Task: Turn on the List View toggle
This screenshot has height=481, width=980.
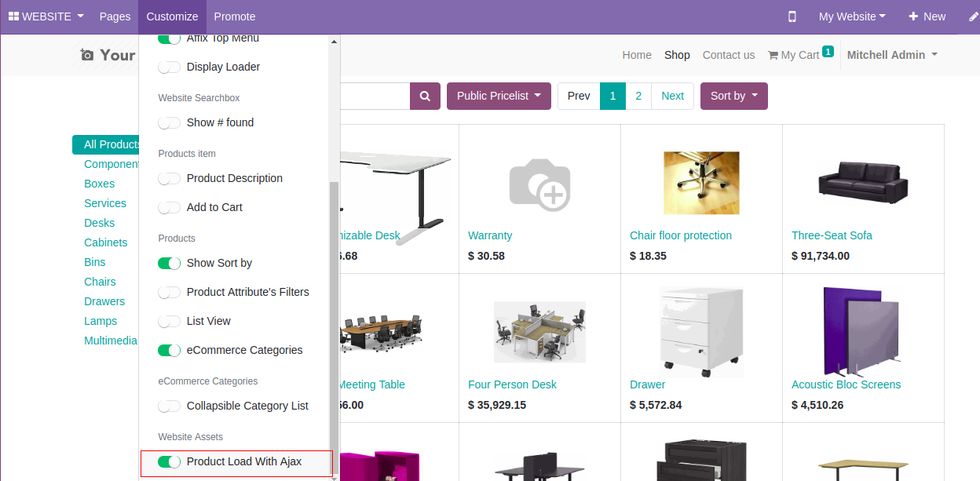Action: [169, 322]
